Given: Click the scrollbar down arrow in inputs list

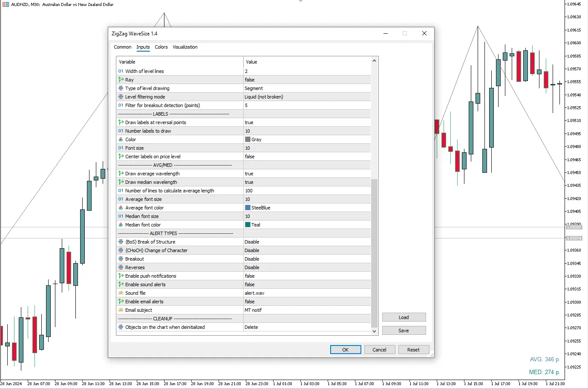Looking at the screenshot, I should (374, 331).
